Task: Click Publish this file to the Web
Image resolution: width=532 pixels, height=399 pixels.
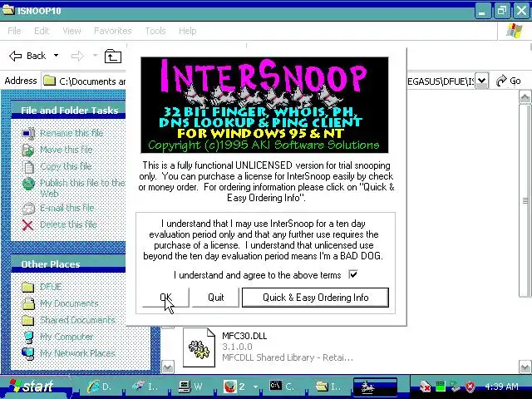Action: [82, 188]
